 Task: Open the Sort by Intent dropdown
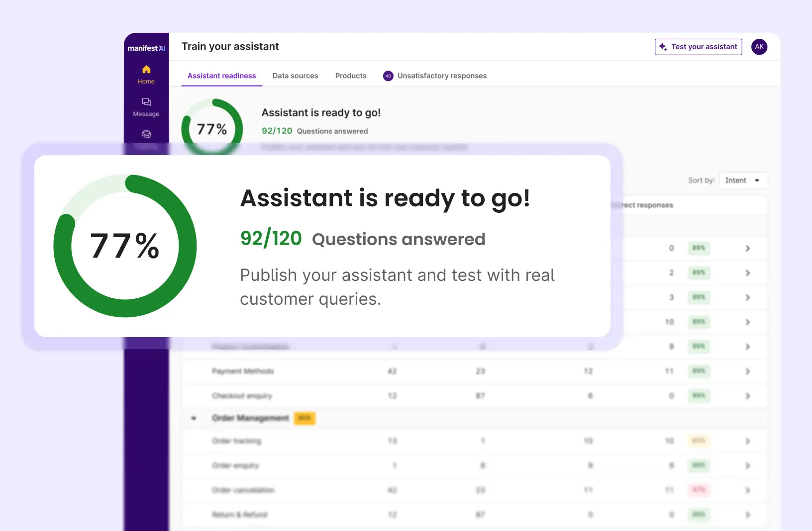point(743,180)
